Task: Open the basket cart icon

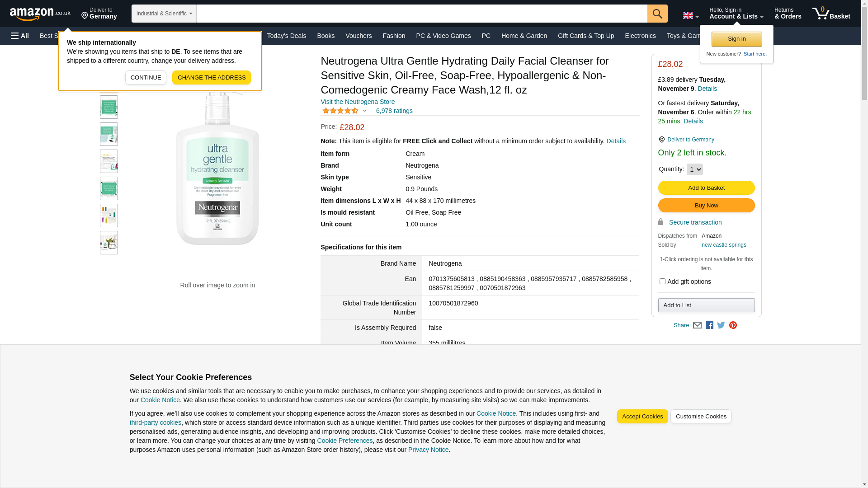Action: [830, 14]
